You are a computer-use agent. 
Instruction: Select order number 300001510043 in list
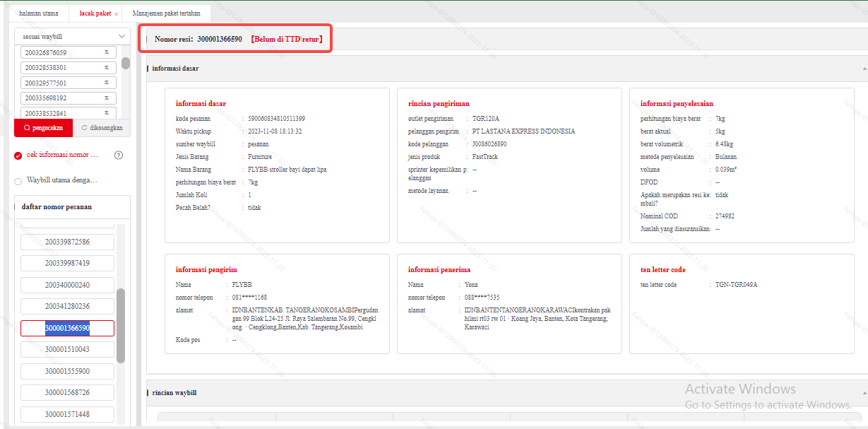[67, 349]
